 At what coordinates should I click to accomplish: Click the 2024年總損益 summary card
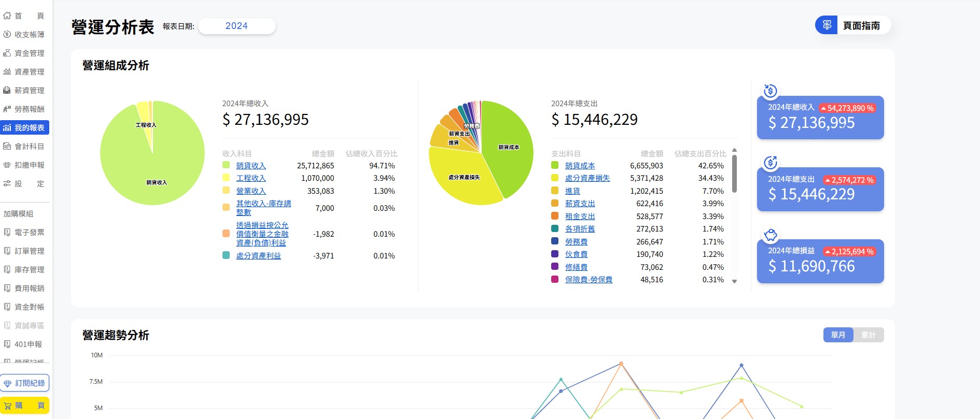tap(820, 261)
